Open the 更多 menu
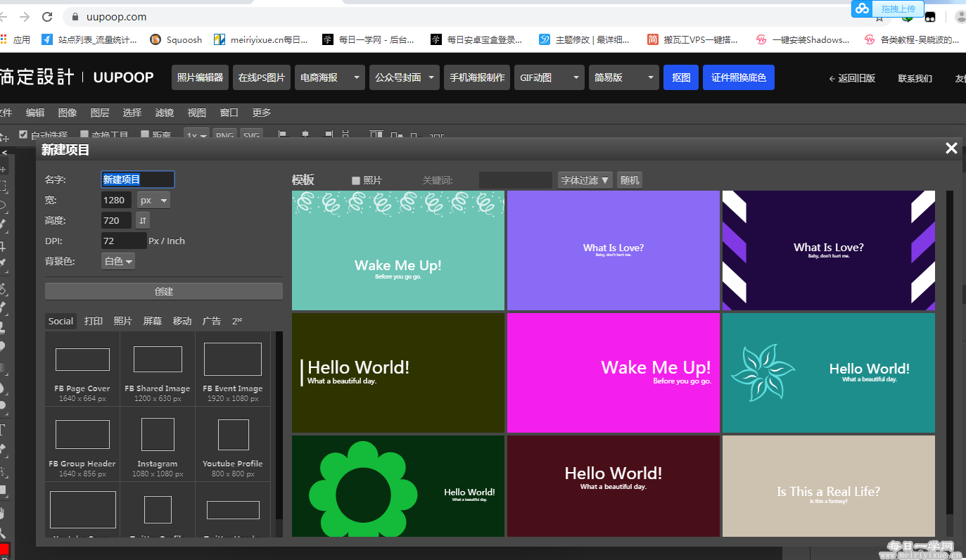The height and width of the screenshot is (560, 966). [x=262, y=113]
